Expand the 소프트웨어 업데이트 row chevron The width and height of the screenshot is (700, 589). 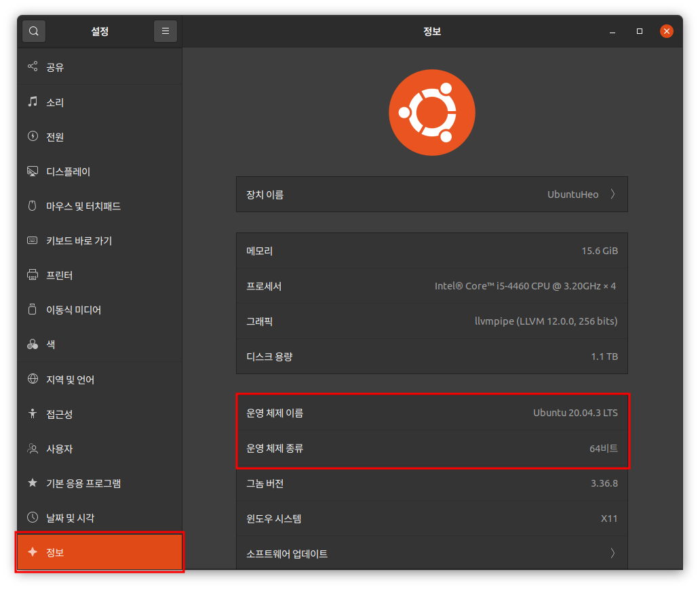613,553
